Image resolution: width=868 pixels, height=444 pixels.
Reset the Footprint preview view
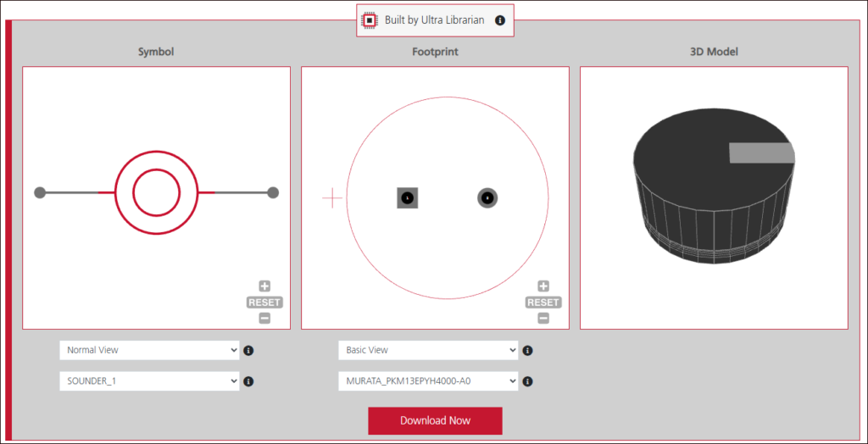(x=543, y=302)
